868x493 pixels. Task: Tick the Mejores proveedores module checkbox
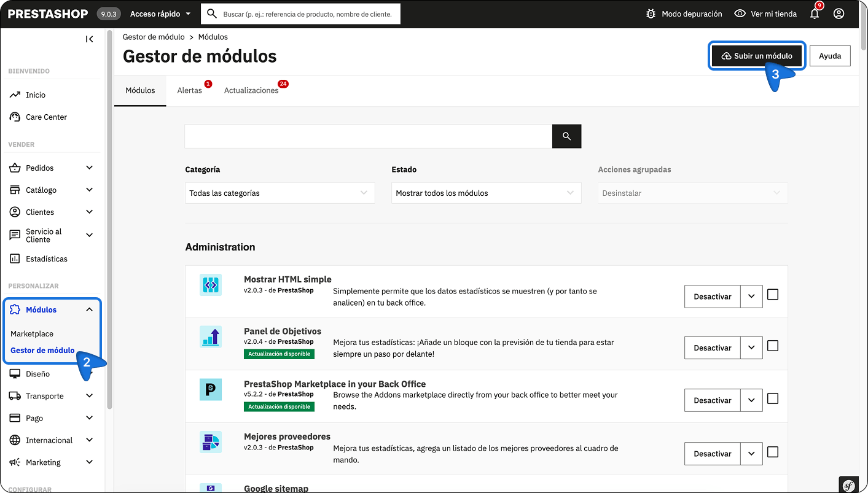coord(773,452)
